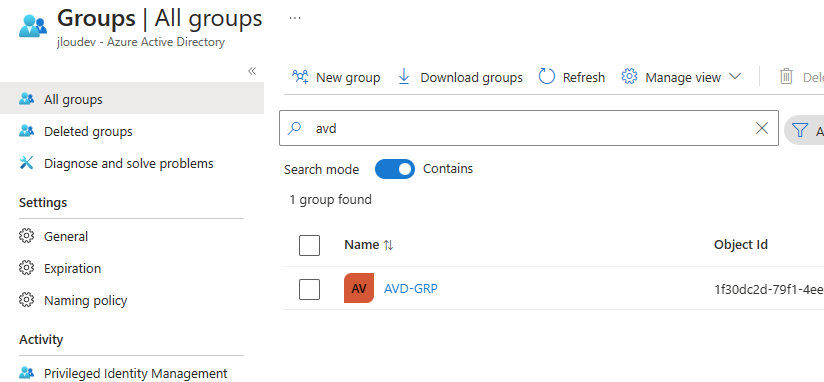Click the download arrow icon
The image size is (824, 382).
404,77
